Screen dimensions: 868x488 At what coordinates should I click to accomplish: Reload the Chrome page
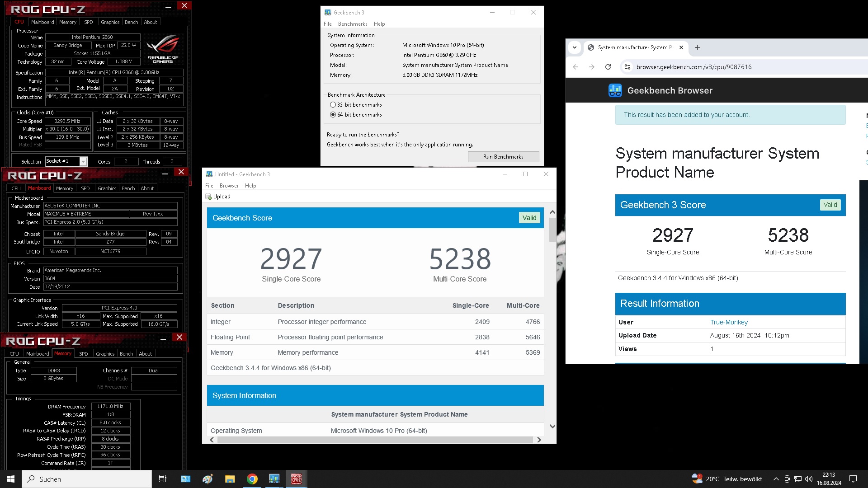(x=608, y=67)
